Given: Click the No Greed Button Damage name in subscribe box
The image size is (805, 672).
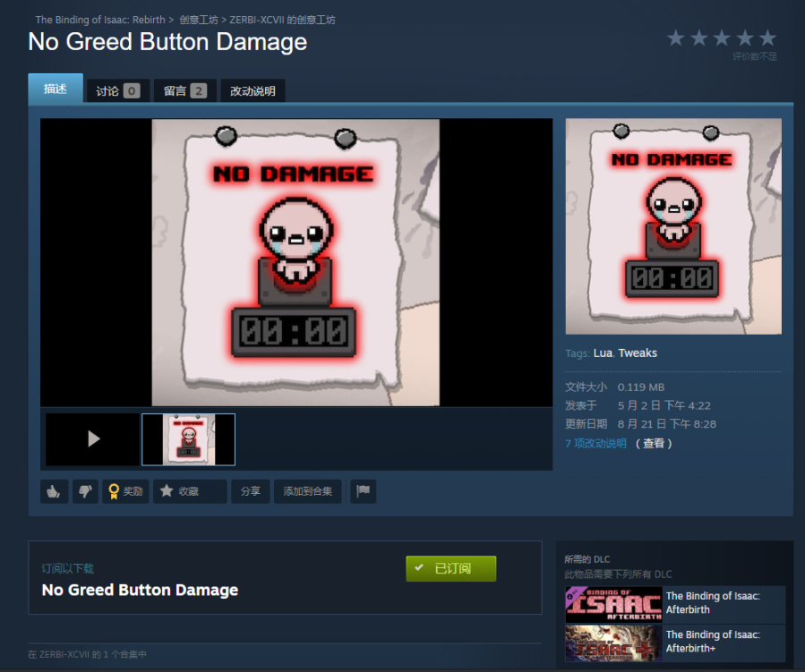Looking at the screenshot, I should coord(140,590).
